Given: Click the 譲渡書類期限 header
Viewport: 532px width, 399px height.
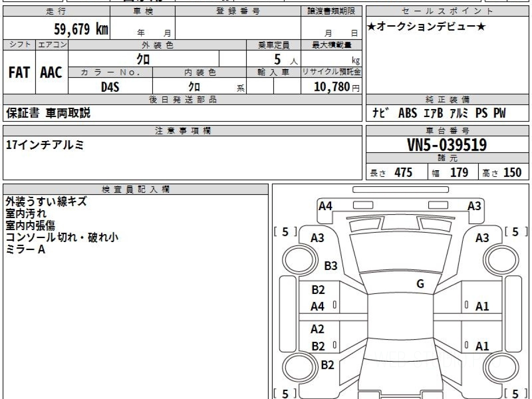Looking at the screenshot, I should [331, 12].
